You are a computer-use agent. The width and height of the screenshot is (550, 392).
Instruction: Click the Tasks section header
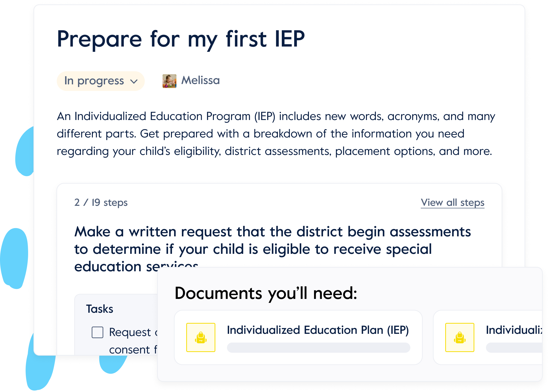pos(100,309)
